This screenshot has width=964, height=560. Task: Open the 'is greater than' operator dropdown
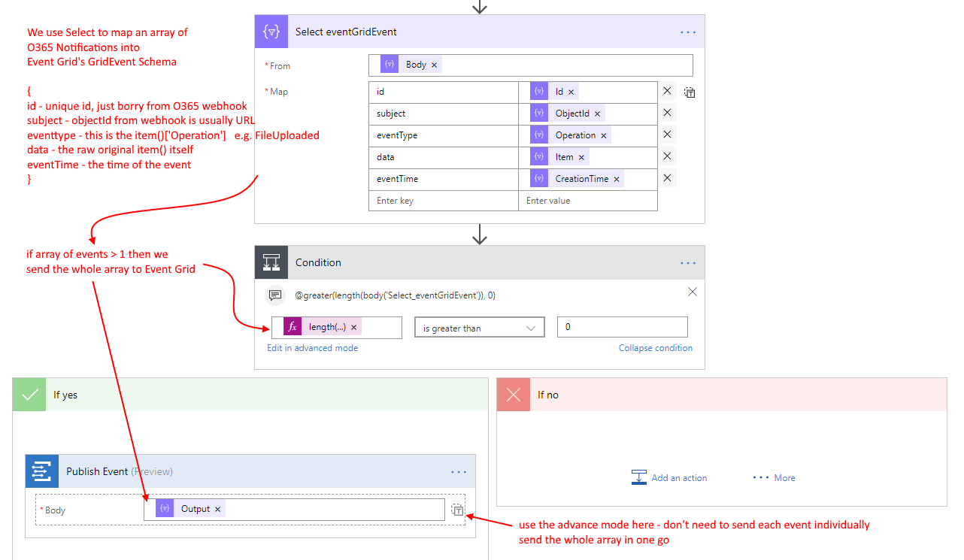(479, 328)
